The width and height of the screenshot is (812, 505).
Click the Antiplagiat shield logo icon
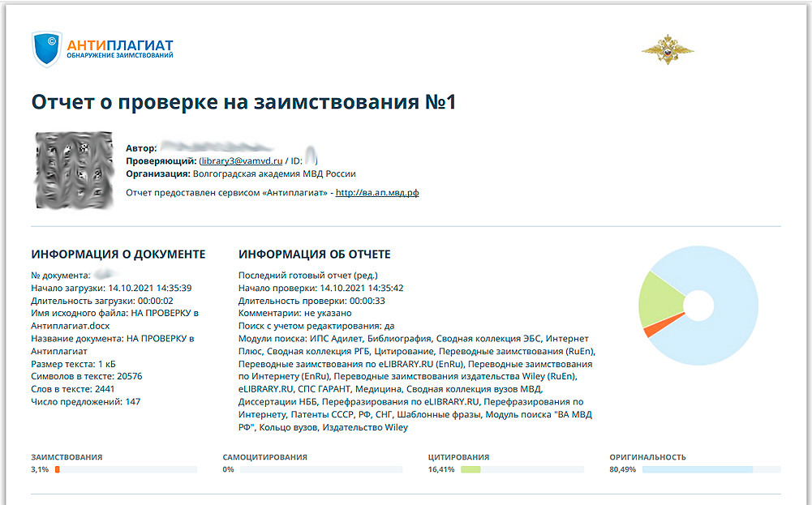tap(46, 49)
